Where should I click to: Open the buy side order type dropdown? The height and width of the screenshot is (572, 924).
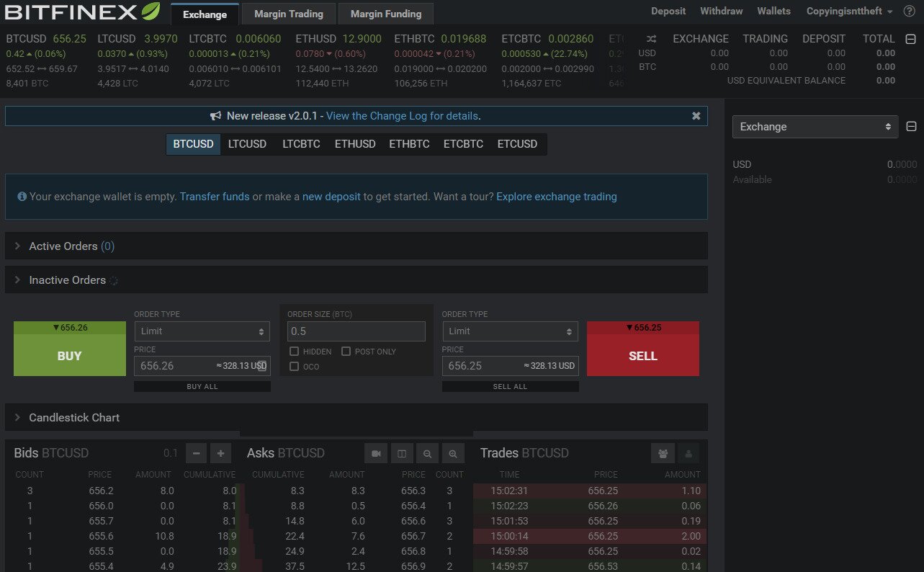click(x=202, y=331)
